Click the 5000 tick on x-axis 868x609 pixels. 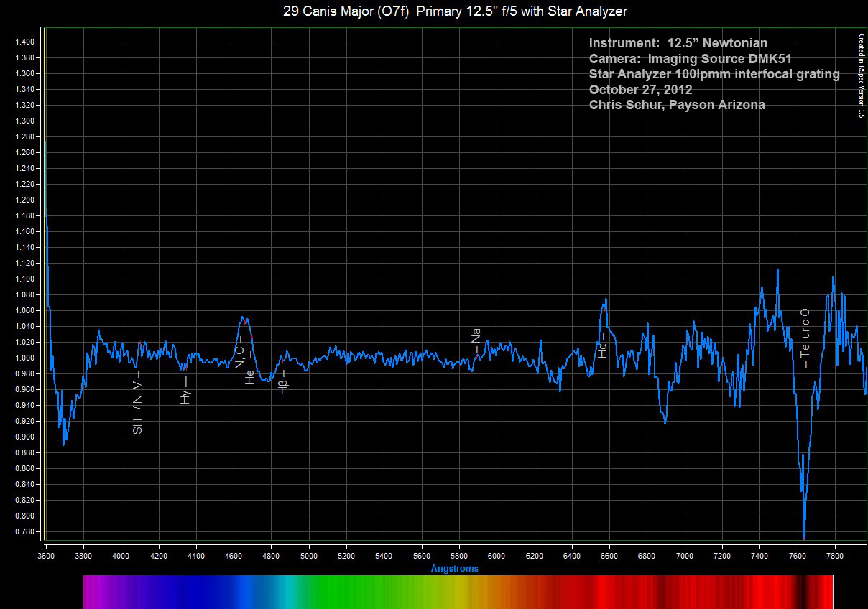(x=309, y=555)
